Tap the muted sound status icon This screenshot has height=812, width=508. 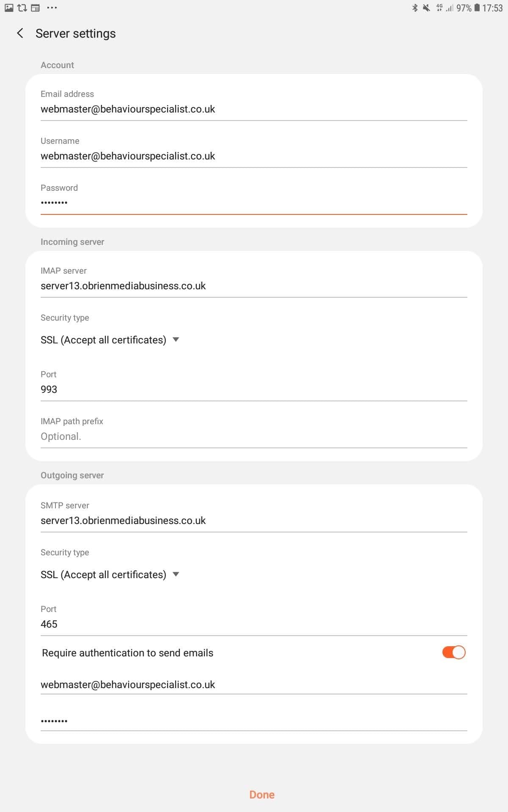pos(426,8)
